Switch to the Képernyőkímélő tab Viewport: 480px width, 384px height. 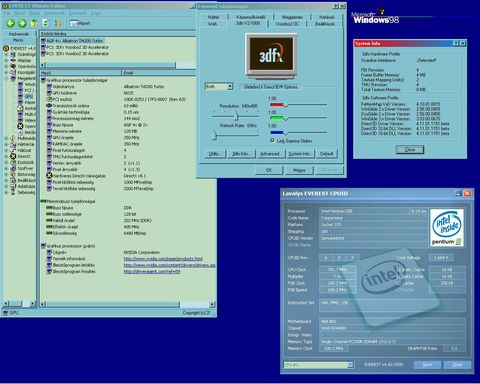251,17
